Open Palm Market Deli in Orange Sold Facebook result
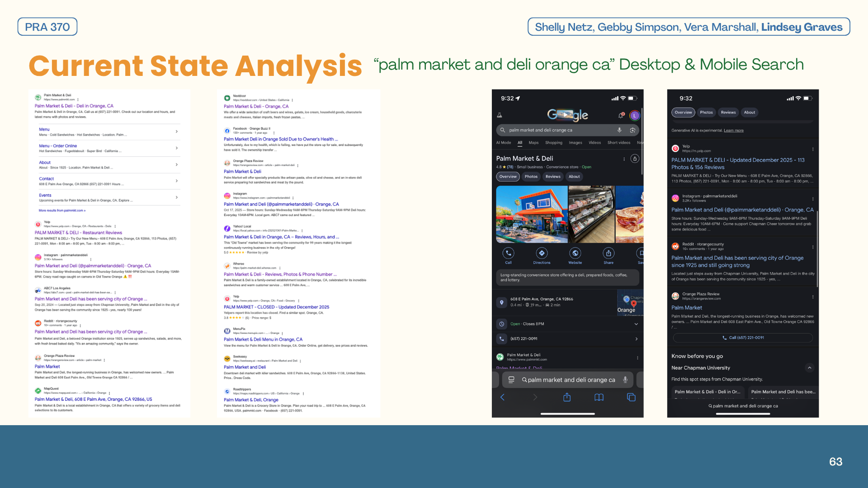 (281, 139)
